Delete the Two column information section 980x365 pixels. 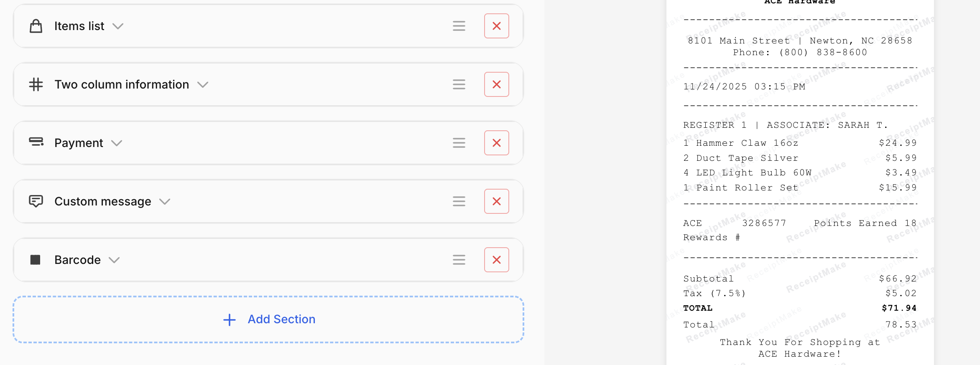[496, 84]
